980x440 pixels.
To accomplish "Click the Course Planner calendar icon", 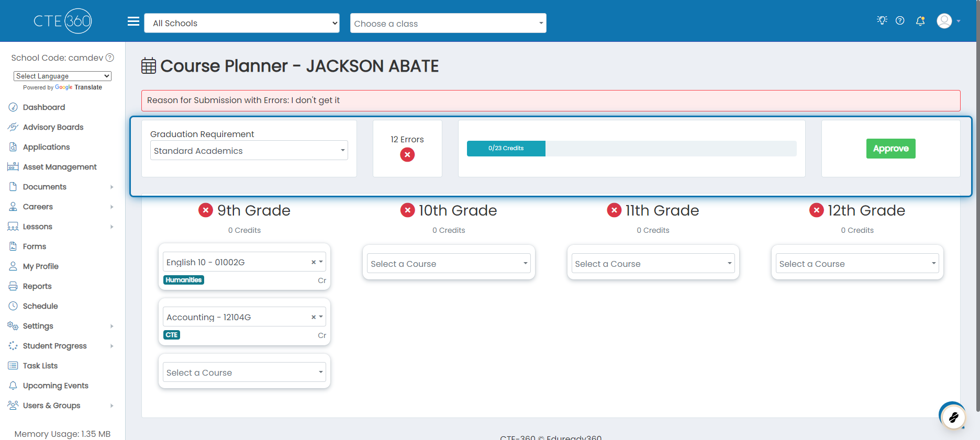I will (149, 66).
